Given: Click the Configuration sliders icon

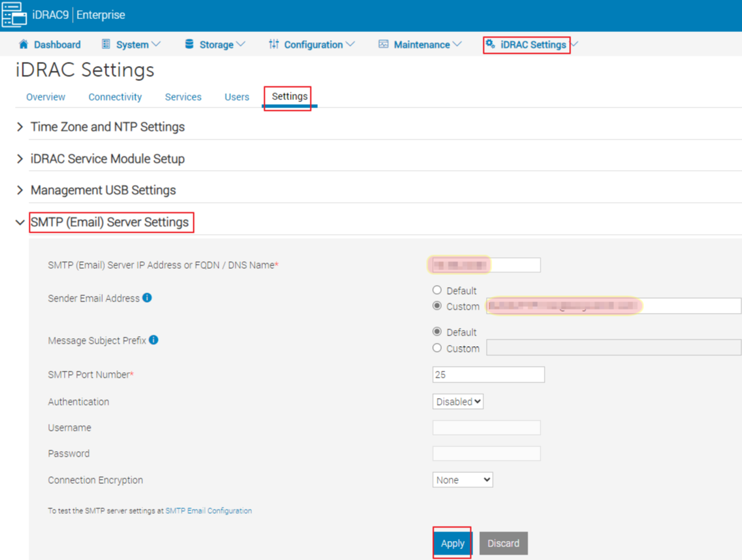Looking at the screenshot, I should [x=274, y=44].
